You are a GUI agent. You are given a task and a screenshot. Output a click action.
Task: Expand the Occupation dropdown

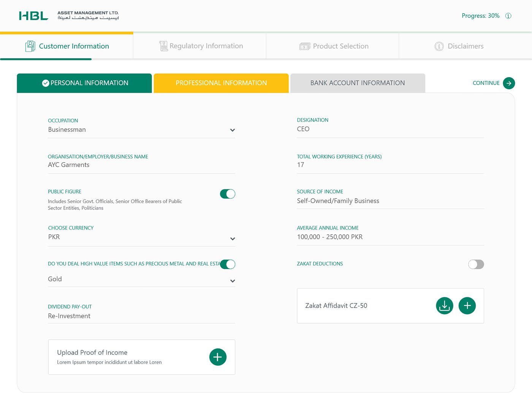click(233, 130)
